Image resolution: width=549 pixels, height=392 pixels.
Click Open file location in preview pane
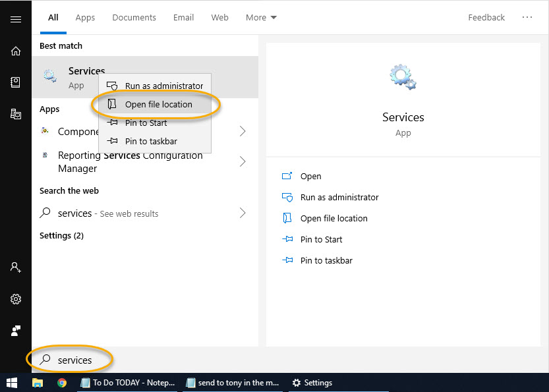point(324,218)
